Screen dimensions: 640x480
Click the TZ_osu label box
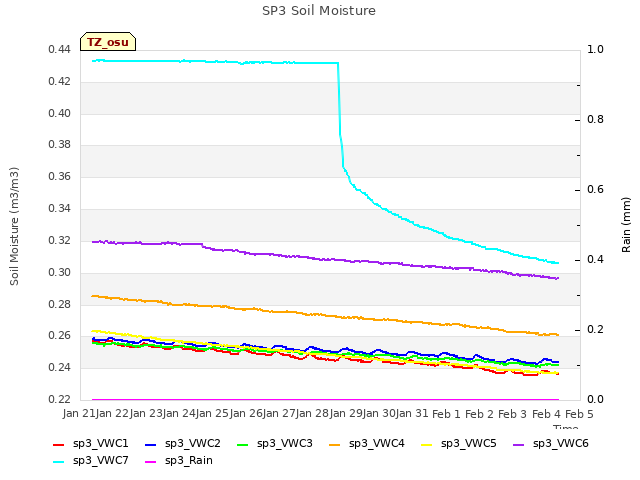[108, 42]
